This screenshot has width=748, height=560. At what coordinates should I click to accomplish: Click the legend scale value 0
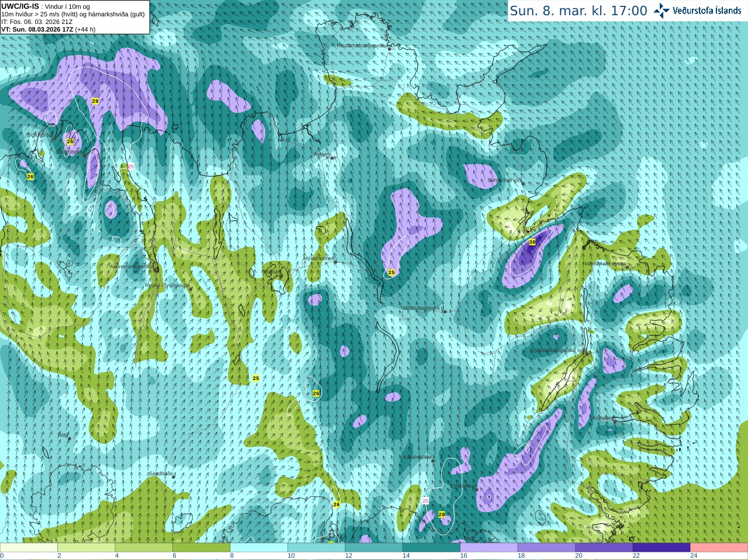coord(2,556)
